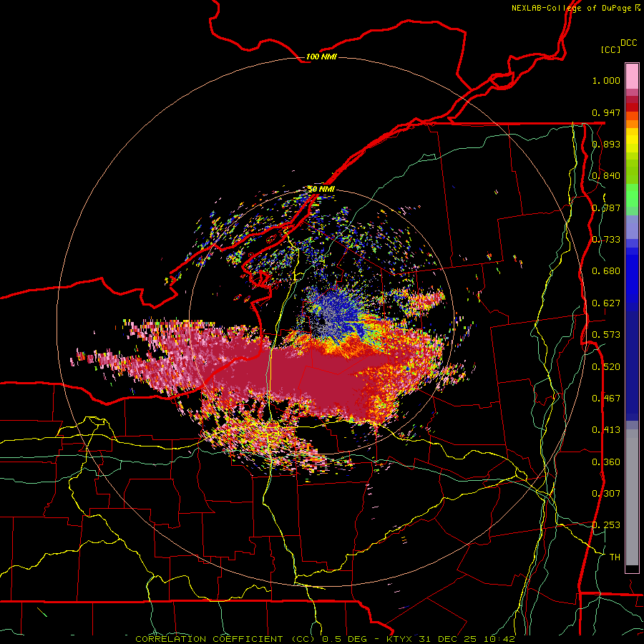The height and width of the screenshot is (644, 644).
Task: Select the 0.253 legend value
Action: tap(606, 525)
